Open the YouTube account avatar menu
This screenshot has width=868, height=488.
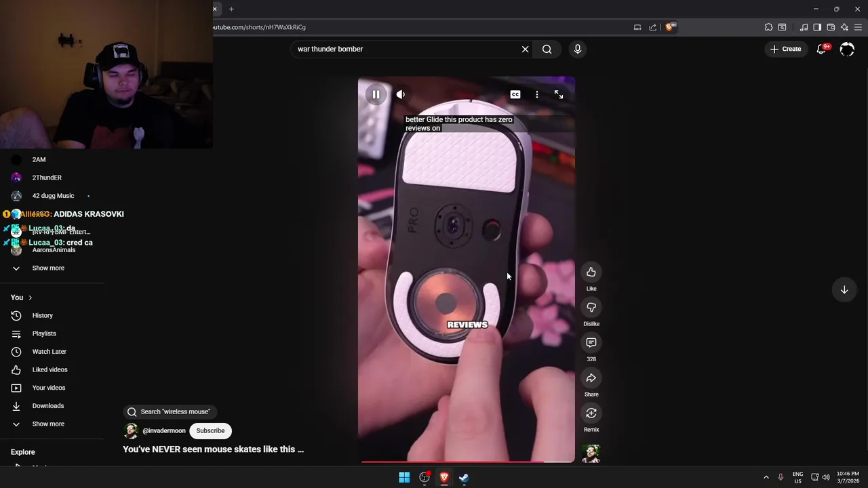[847, 49]
